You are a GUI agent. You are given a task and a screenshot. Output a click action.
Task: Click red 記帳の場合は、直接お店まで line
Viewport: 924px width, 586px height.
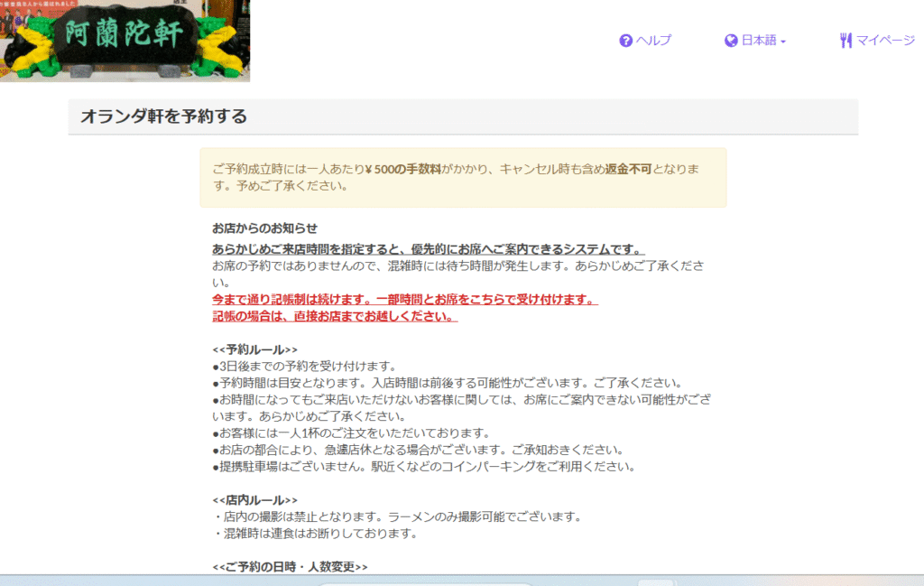tap(334, 317)
